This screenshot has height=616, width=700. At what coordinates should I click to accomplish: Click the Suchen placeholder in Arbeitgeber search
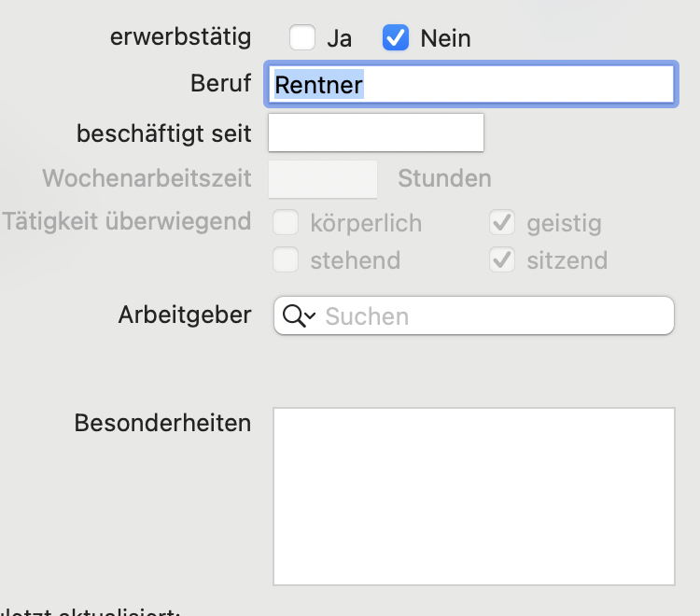tap(367, 316)
